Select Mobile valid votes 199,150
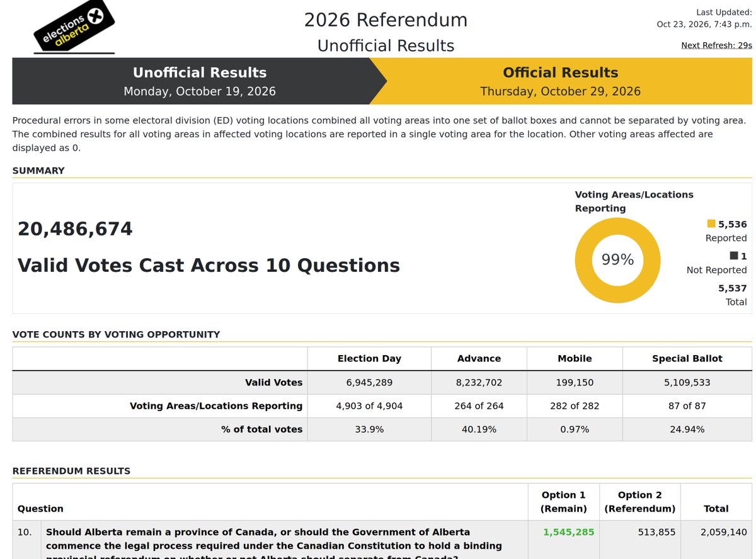Image resolution: width=756 pixels, height=559 pixels. pos(575,382)
